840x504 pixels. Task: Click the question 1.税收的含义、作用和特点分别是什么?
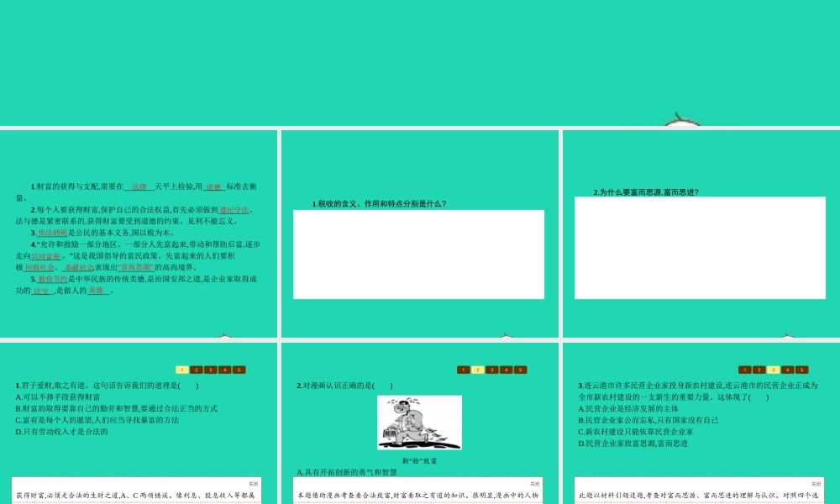pos(380,204)
